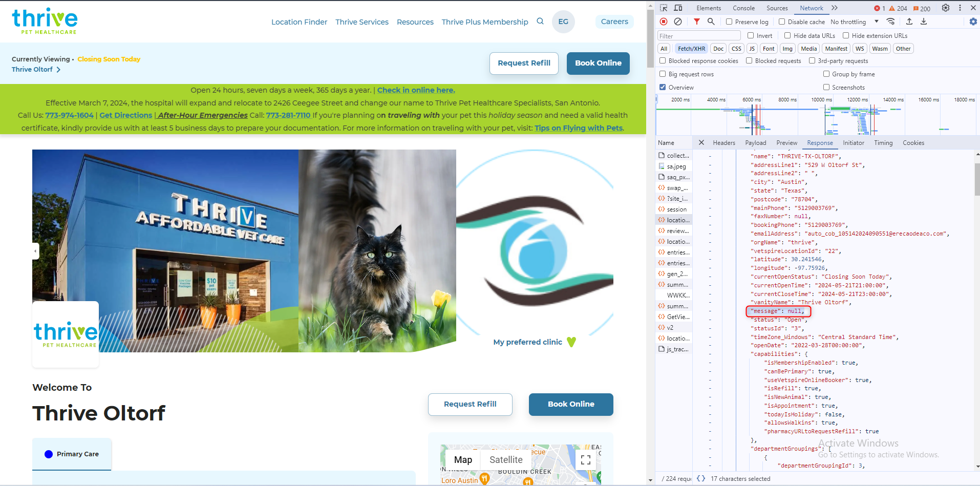980x486 pixels.
Task: Open DevTools settings gear icon
Action: (946, 8)
